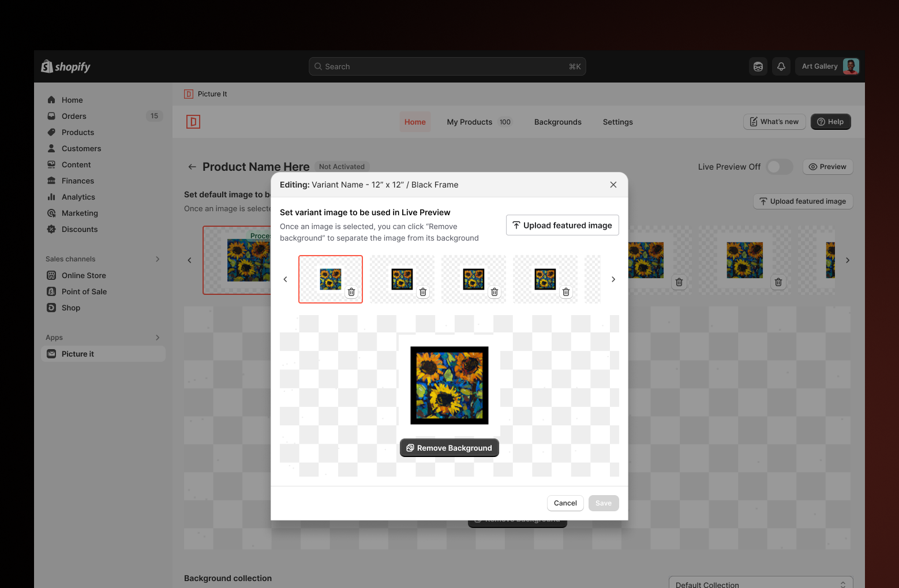Go to previous images in background page carousel
This screenshot has width=899, height=588.
(x=189, y=260)
